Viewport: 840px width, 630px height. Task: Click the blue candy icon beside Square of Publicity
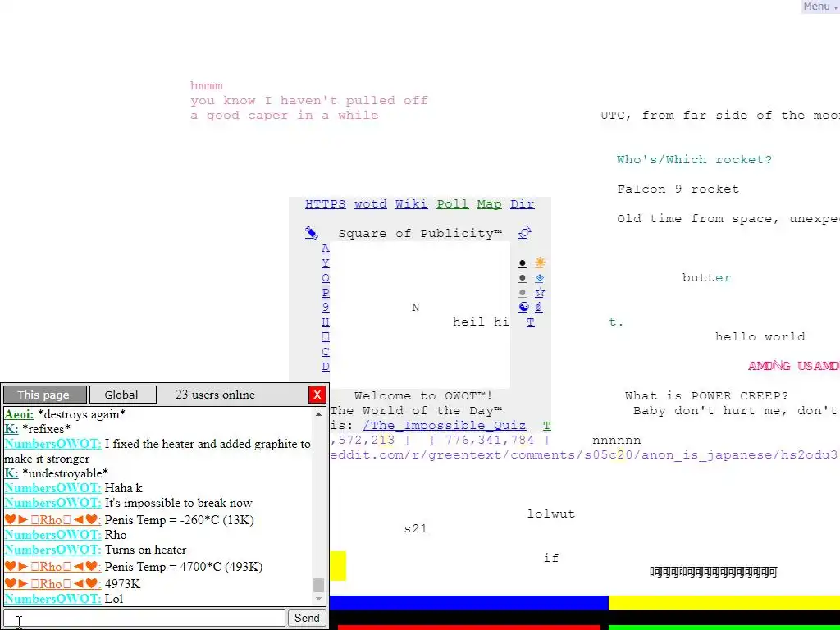(x=311, y=233)
